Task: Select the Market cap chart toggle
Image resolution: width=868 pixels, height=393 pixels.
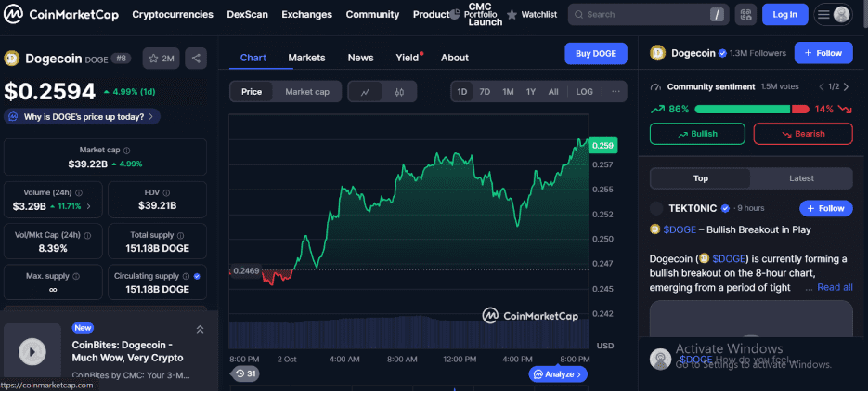Action: pos(306,92)
